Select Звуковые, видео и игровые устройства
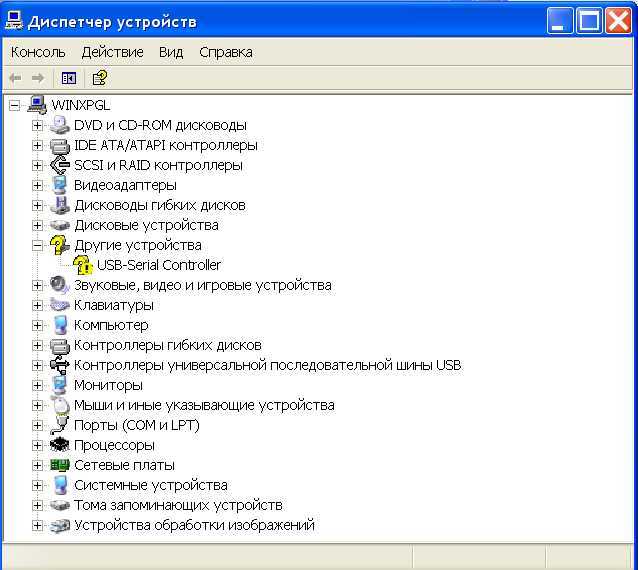Viewport: 638px width, 570px height. [x=203, y=285]
